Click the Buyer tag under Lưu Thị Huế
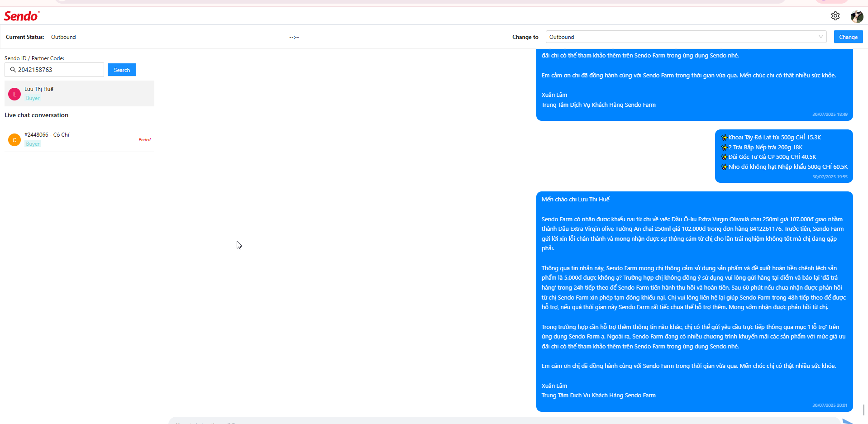This screenshot has height=424, width=868. pyautogui.click(x=33, y=98)
